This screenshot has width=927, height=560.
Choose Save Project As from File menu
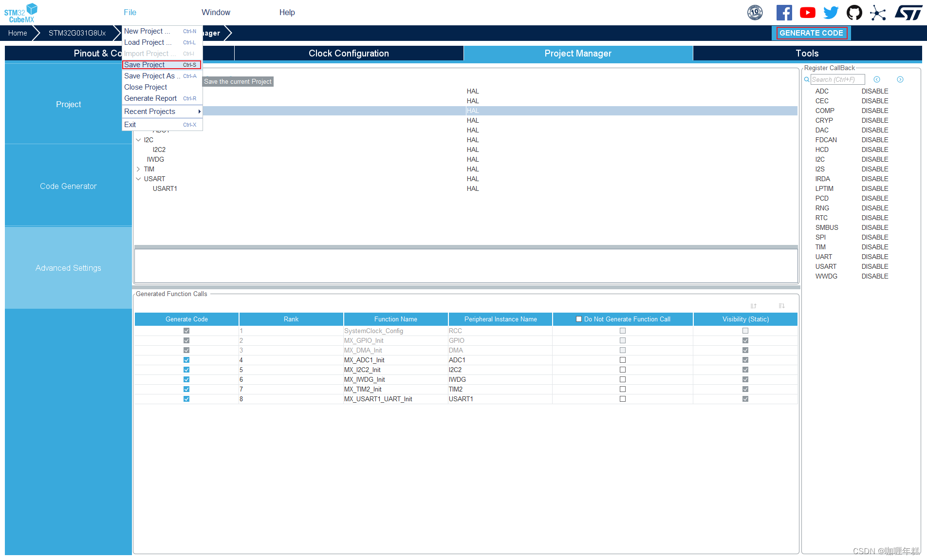click(162, 76)
